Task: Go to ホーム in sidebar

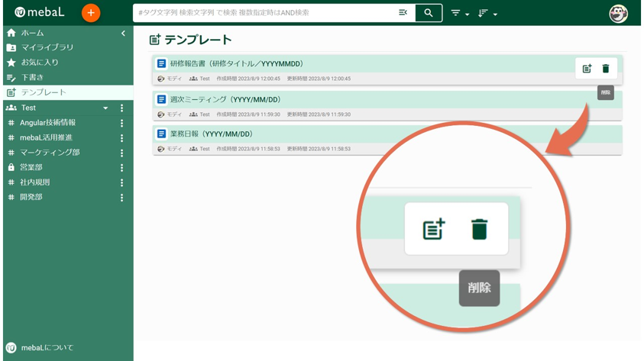Action: [x=32, y=34]
